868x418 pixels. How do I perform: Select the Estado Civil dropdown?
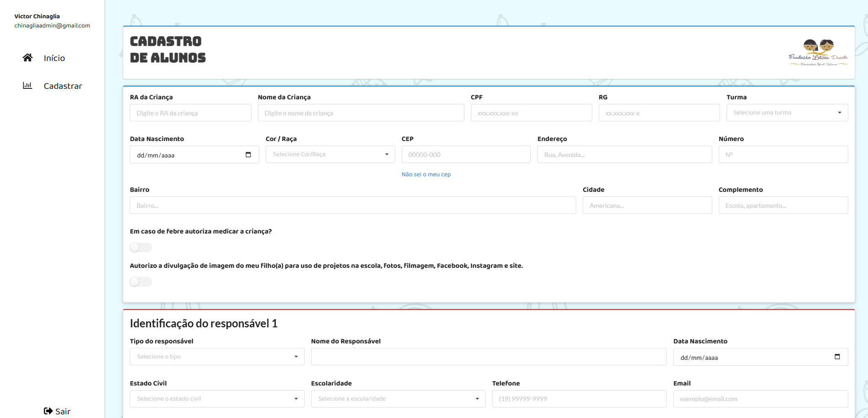217,399
